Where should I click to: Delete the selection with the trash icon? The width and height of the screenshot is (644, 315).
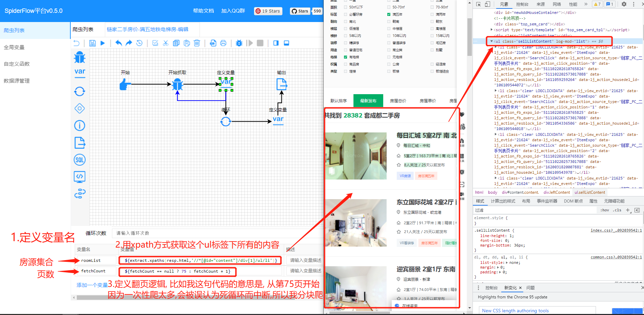(197, 43)
